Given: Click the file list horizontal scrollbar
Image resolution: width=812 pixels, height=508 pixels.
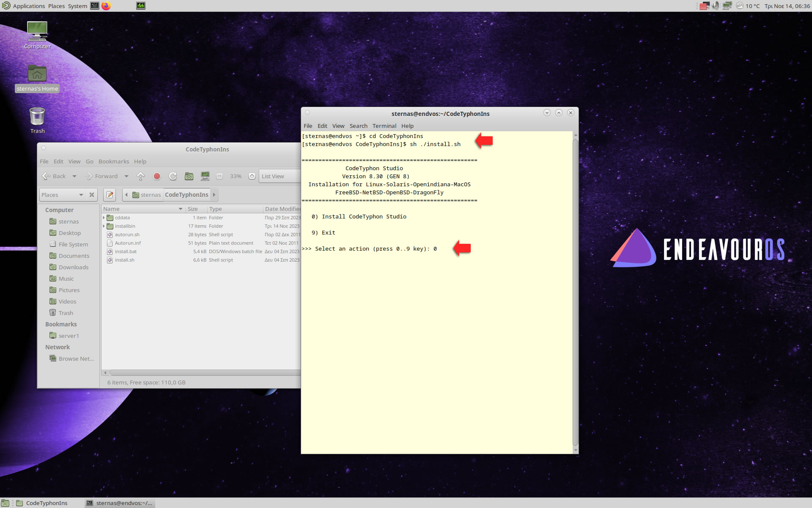Looking at the screenshot, I should [x=205, y=373].
